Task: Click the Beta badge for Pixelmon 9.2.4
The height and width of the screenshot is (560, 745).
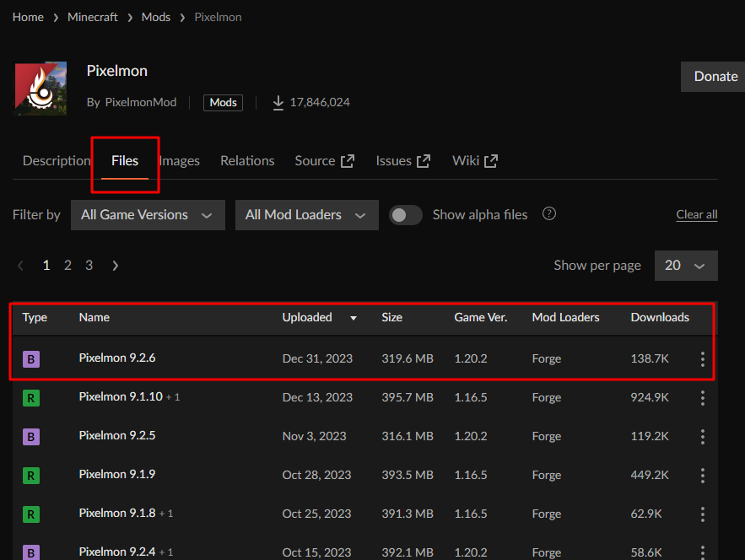Action: coord(31,552)
